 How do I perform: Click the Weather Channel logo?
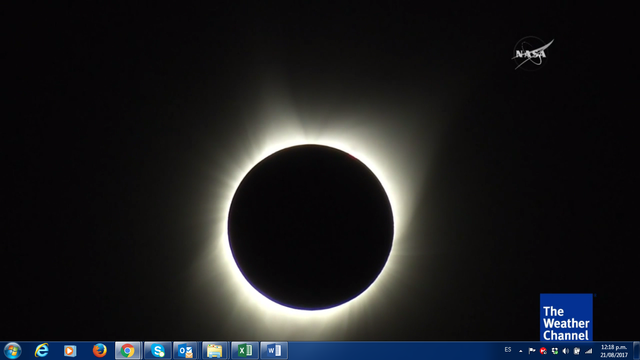click(x=566, y=317)
